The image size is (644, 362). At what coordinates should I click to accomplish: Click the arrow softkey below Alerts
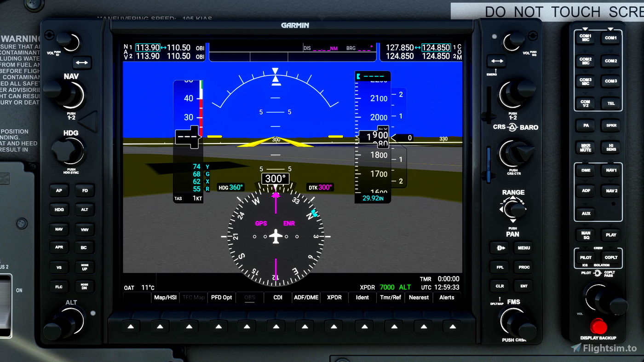coord(452,327)
